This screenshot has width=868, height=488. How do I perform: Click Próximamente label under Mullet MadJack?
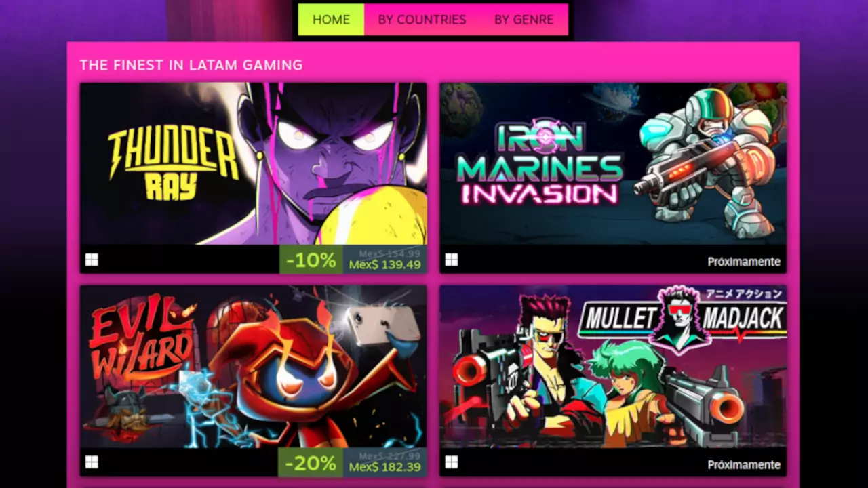click(744, 465)
